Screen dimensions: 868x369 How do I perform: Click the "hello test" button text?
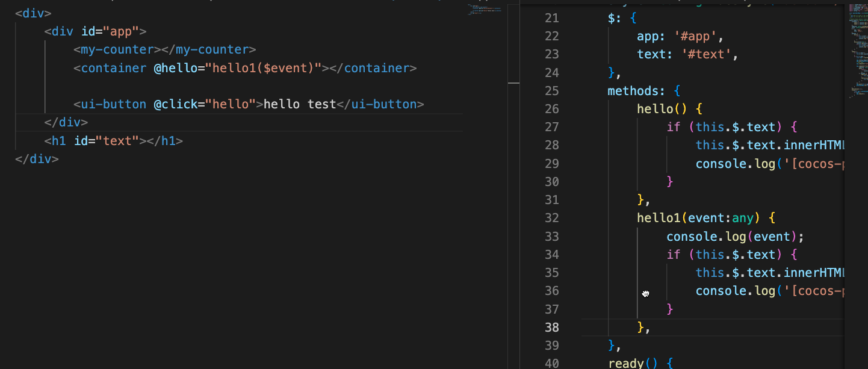point(300,104)
